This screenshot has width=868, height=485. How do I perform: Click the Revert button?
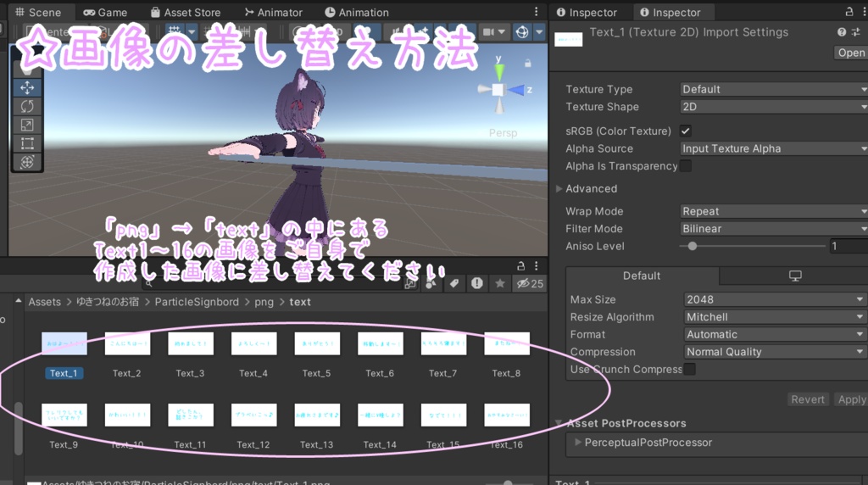click(808, 399)
